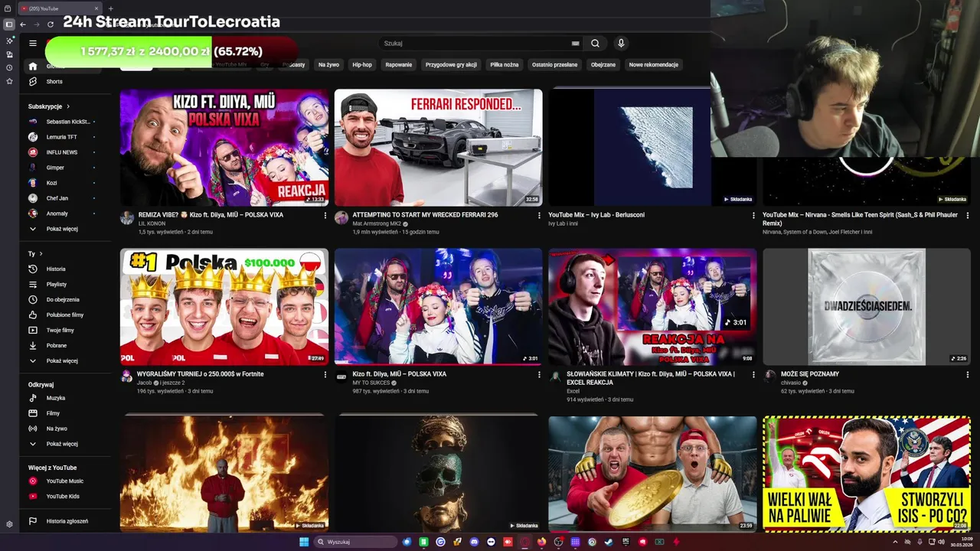Open Filmy under Odkrywaj
This screenshot has height=551, width=980.
click(65, 413)
